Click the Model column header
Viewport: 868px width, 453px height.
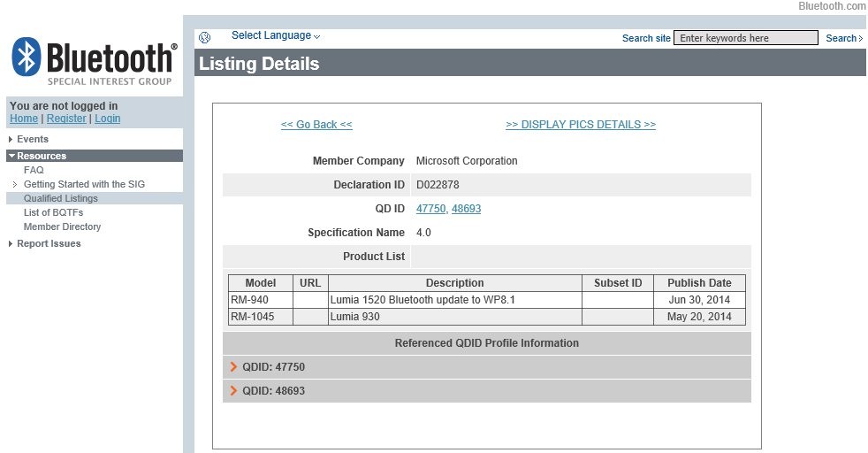261,283
